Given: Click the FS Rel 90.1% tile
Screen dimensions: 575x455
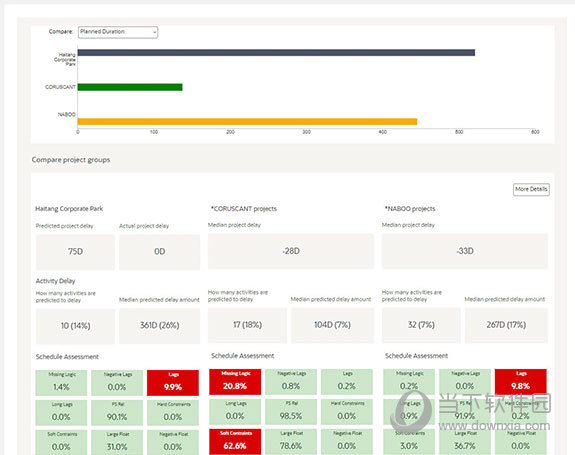Looking at the screenshot, I should coord(117,413).
